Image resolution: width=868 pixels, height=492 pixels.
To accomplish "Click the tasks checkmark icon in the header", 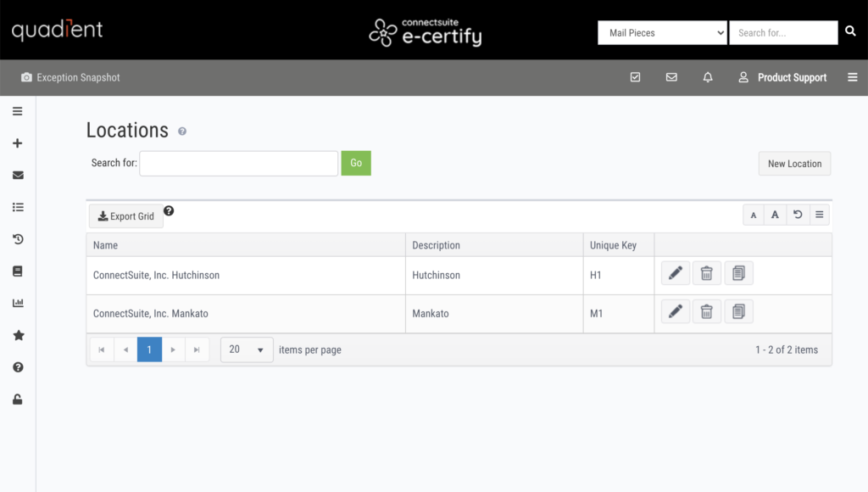I will pyautogui.click(x=635, y=76).
